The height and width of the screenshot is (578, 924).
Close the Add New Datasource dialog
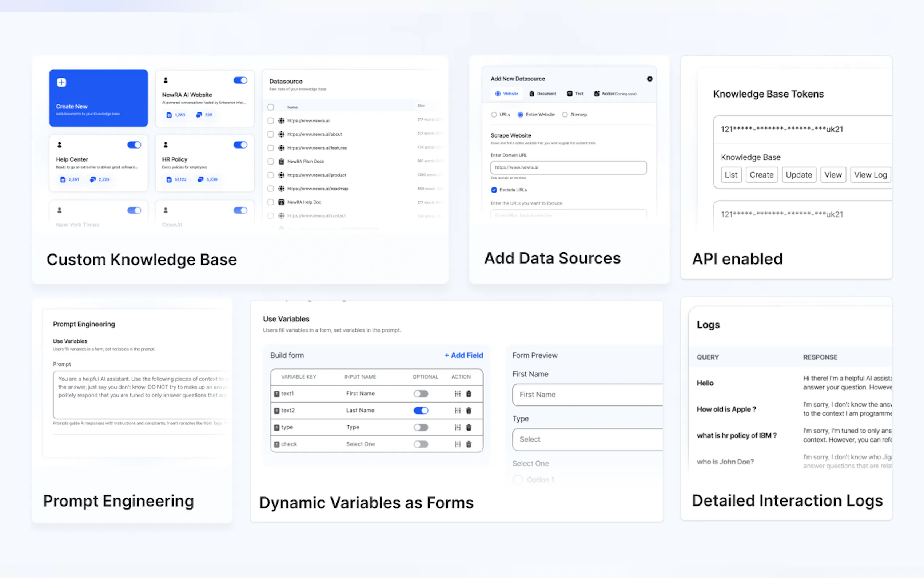[x=649, y=79]
